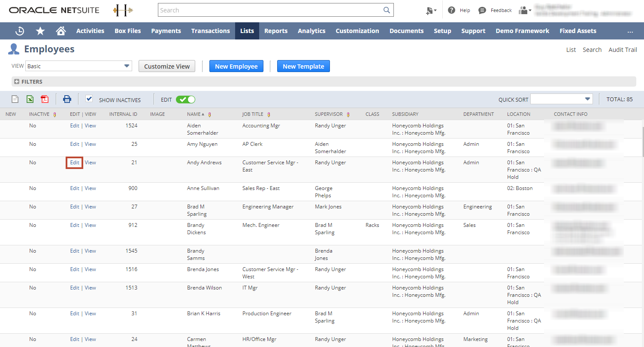Open Create New dropdown arrow
The height and width of the screenshot is (347, 644).
pos(435,10)
